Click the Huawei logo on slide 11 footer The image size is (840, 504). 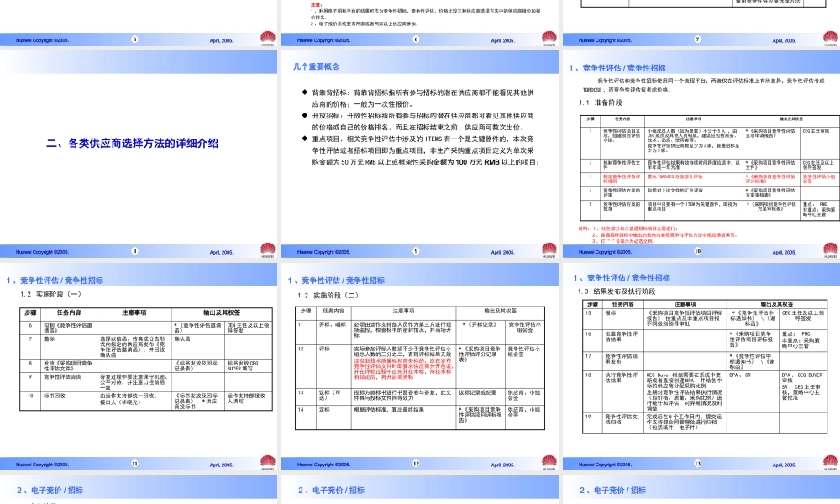click(268, 463)
